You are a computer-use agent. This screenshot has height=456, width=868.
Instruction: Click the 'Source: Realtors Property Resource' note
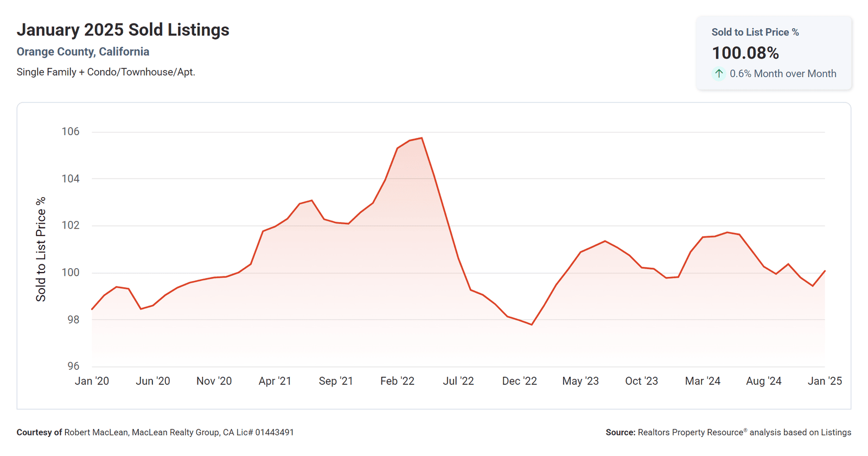pos(729,433)
